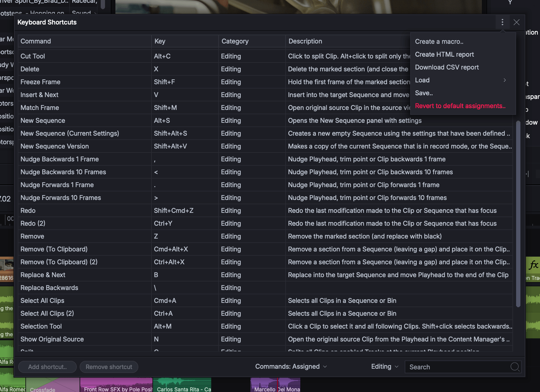Click Front Row SFX clip in timeline
Image resolution: width=540 pixels, height=392 pixels.
(116, 385)
